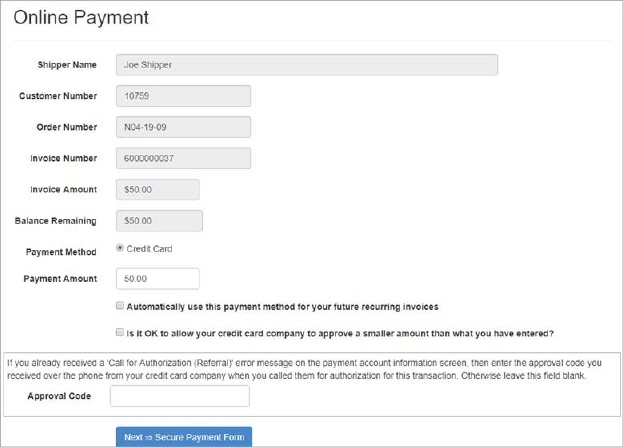Screen dimensions: 623x447
Task: Click the field with invoice 6000000037
Action: (183, 158)
